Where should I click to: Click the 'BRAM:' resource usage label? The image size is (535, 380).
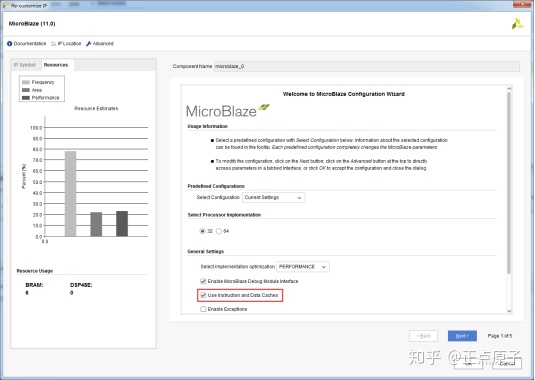point(34,285)
